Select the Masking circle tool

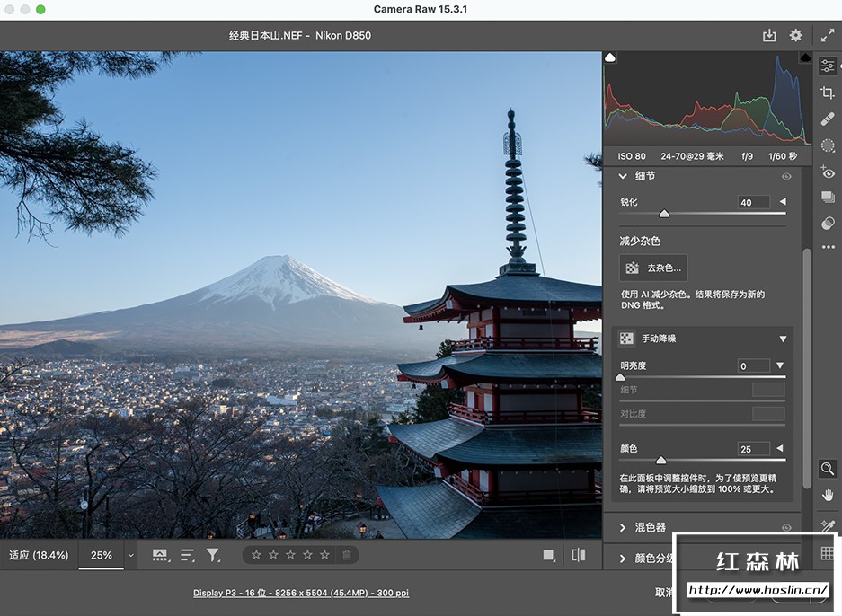coord(828,145)
